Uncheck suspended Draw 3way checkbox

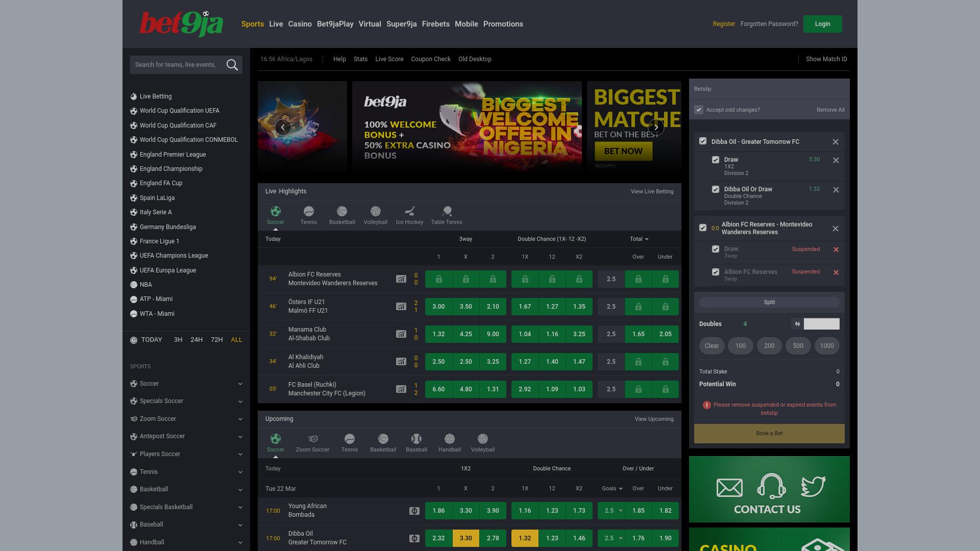point(716,249)
